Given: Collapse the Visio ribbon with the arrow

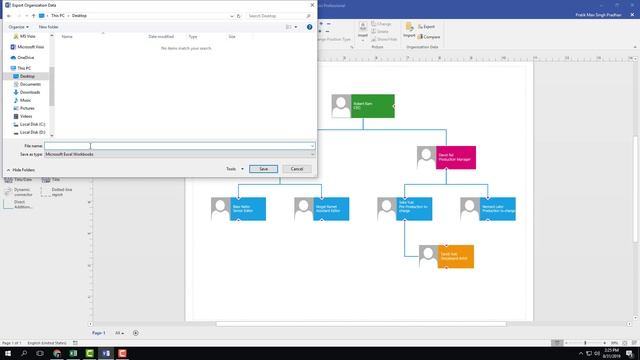Looking at the screenshot, I should pyautogui.click(x=635, y=47).
